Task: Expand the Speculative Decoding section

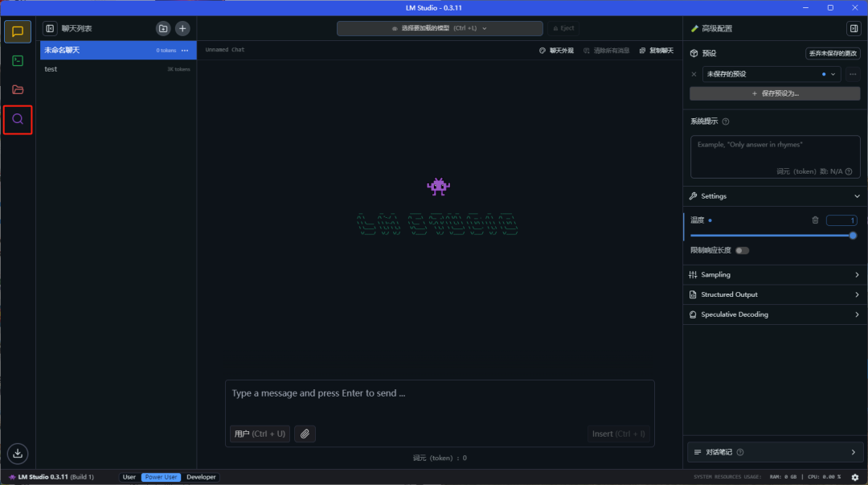Action: [775, 314]
